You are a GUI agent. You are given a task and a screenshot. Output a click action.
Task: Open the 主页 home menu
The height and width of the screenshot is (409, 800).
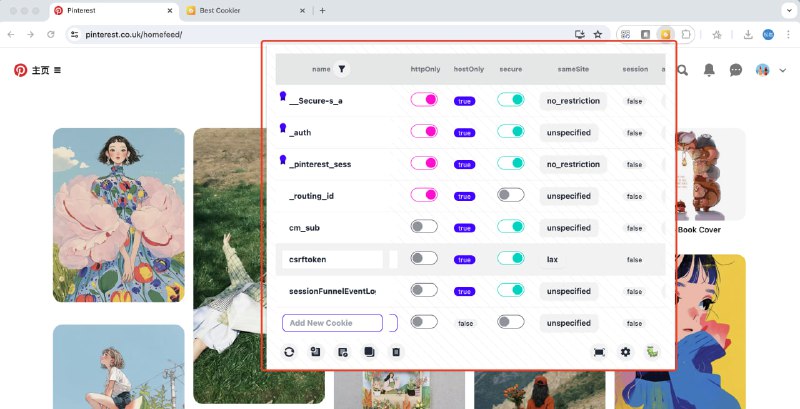47,70
